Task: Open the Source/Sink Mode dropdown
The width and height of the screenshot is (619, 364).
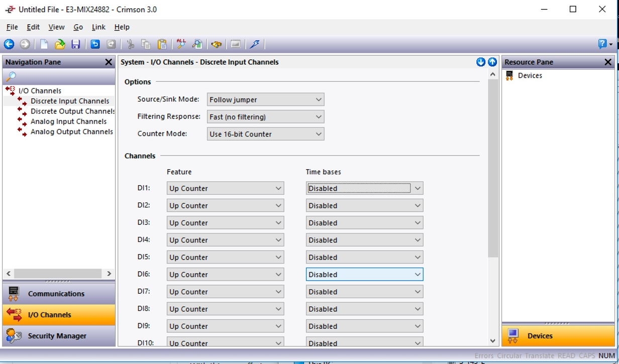Action: [x=265, y=99]
